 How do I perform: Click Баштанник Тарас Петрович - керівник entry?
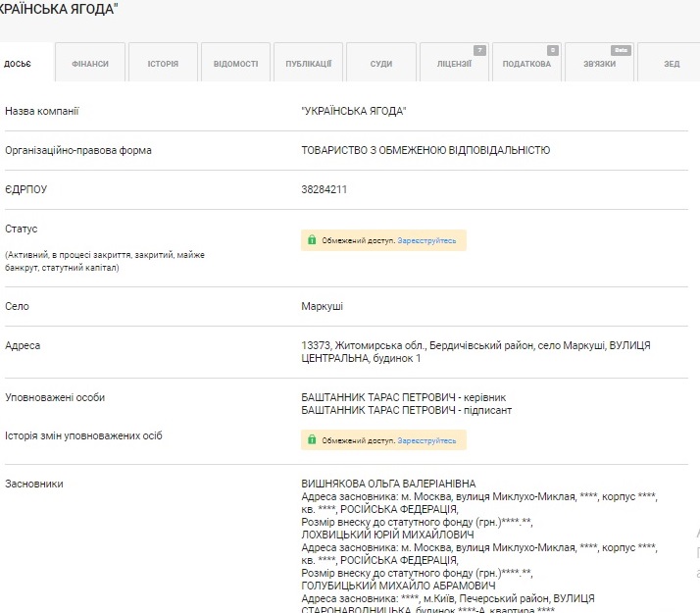pos(406,397)
